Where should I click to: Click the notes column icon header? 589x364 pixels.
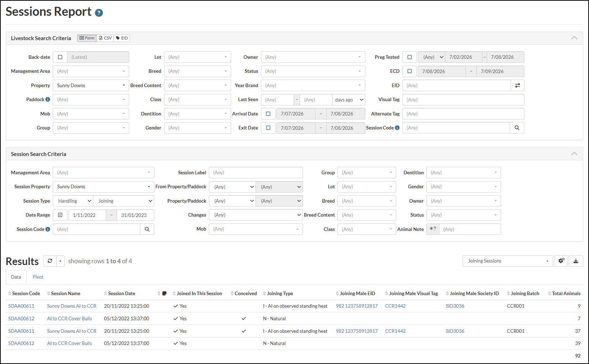point(164,293)
